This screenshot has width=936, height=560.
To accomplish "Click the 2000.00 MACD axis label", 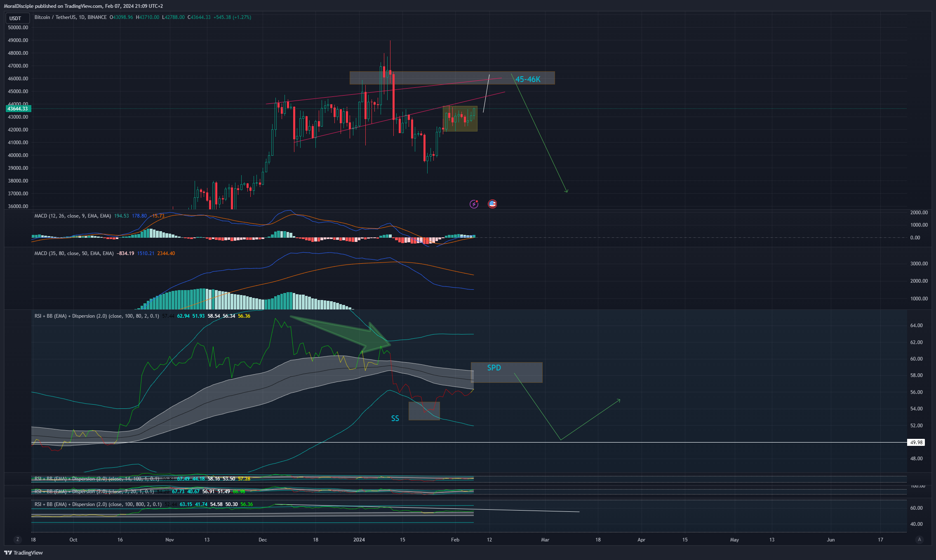I will coord(919,213).
